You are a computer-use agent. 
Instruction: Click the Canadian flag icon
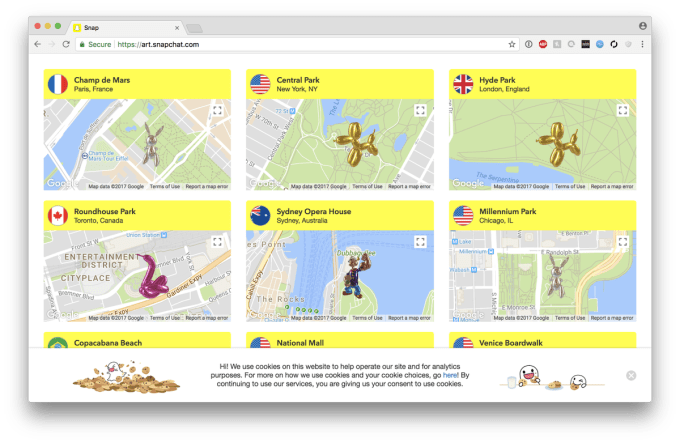click(58, 215)
